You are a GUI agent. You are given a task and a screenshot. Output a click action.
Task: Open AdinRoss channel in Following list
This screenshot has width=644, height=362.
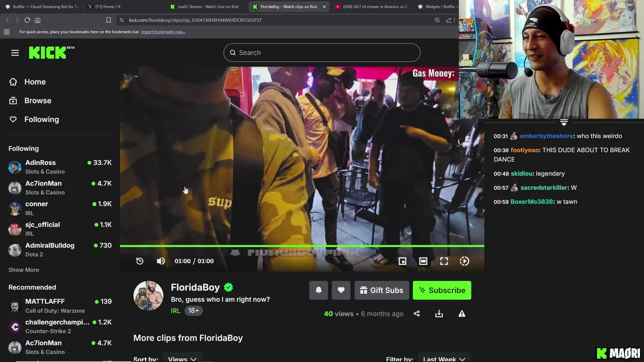point(60,167)
